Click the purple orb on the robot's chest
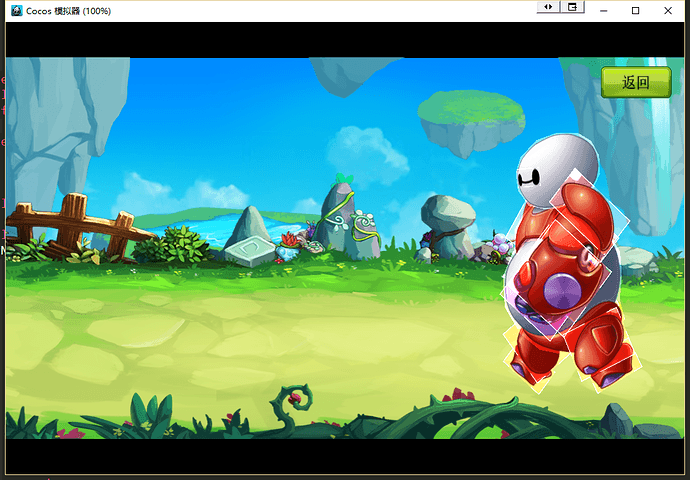The width and height of the screenshot is (690, 480). (562, 291)
